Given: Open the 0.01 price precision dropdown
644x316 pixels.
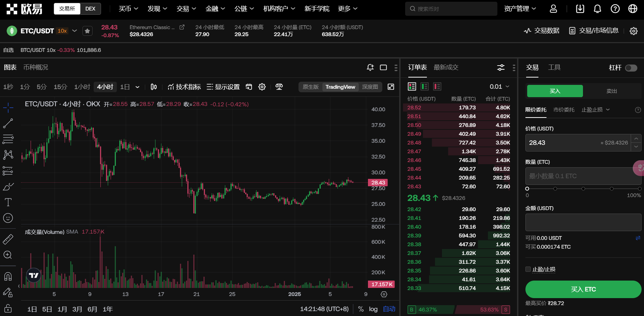Looking at the screenshot, I should coord(499,87).
